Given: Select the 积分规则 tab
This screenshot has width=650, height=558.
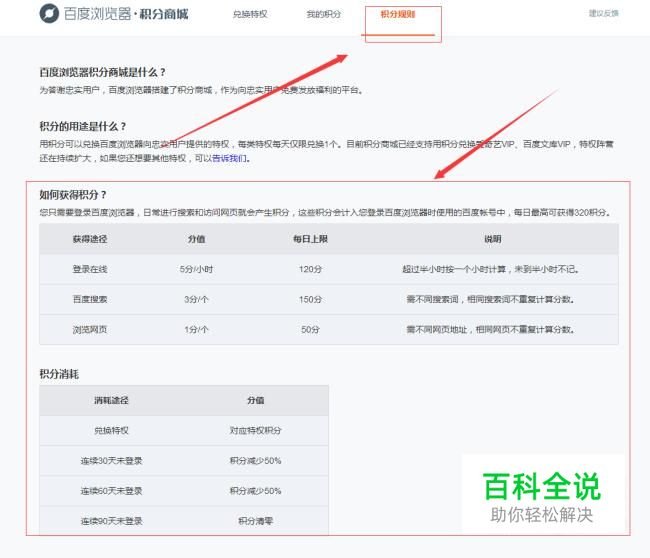Looking at the screenshot, I should click(x=398, y=14).
